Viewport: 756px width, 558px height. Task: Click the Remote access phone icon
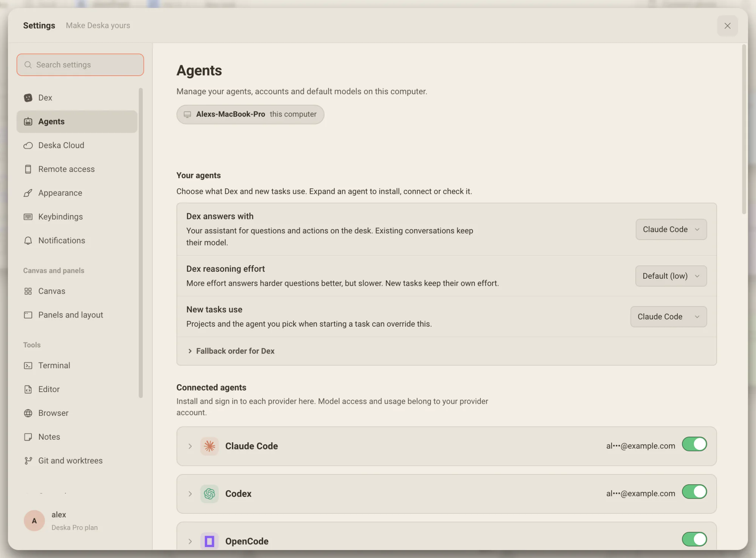click(28, 169)
